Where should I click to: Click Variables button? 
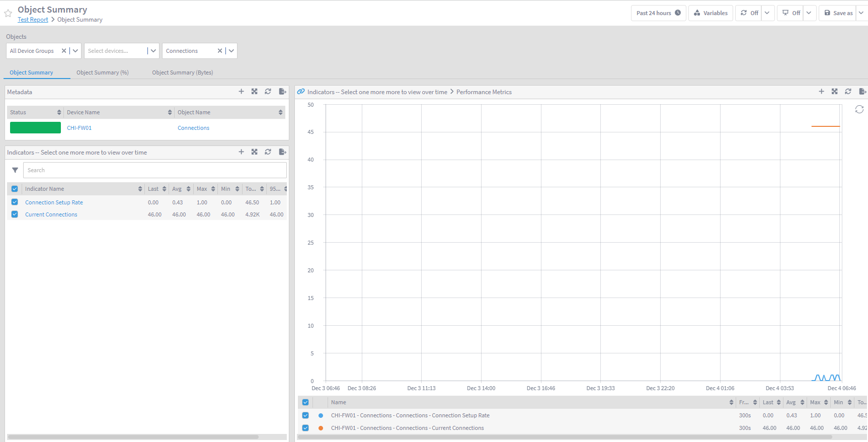[x=711, y=13]
